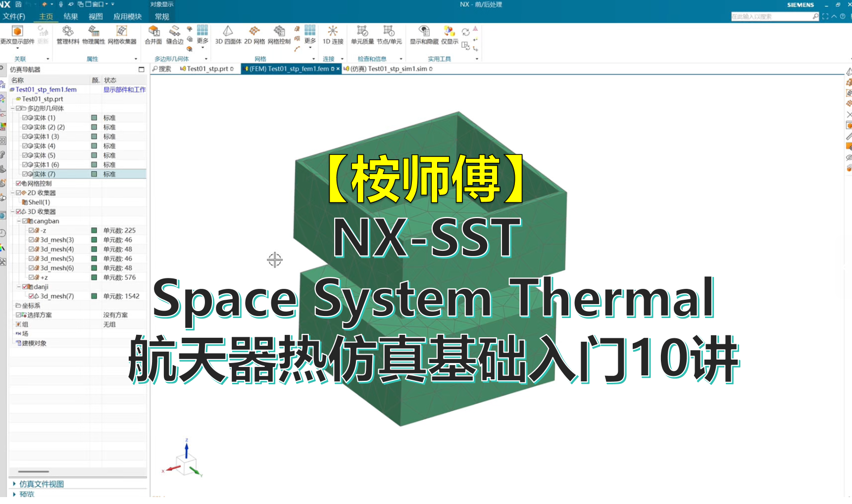Click color swatch of 实体 (7)
This screenshot has height=504, width=852.
pos(94,174)
